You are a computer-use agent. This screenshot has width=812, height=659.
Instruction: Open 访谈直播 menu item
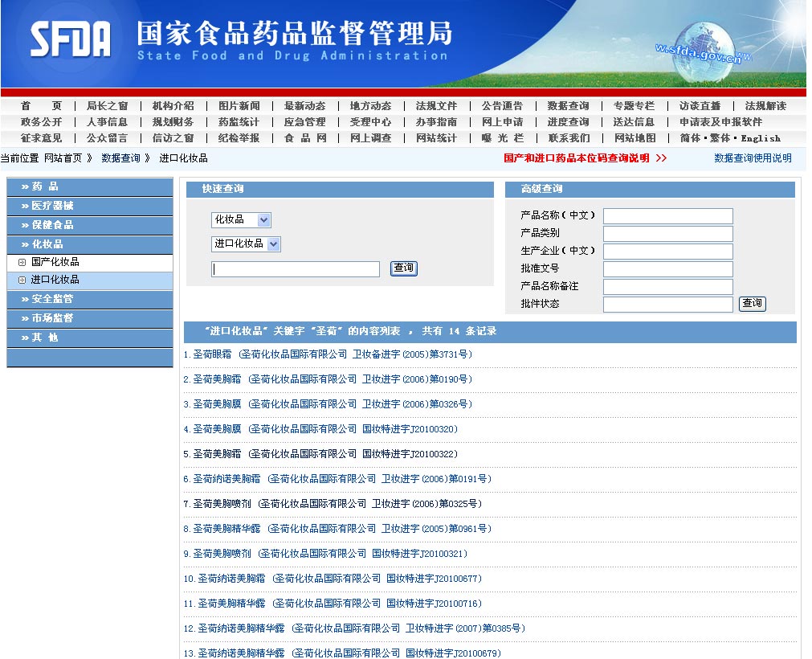coord(700,106)
